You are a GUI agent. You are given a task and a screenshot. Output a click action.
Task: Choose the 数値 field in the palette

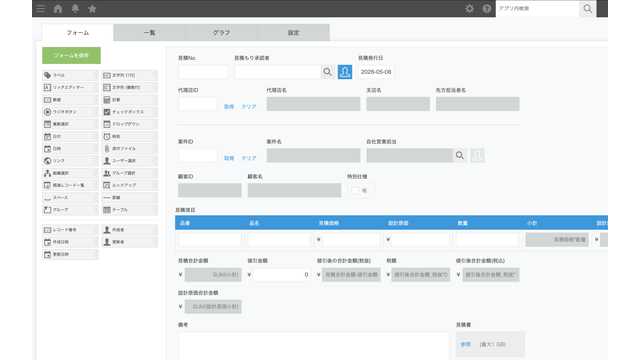point(70,100)
